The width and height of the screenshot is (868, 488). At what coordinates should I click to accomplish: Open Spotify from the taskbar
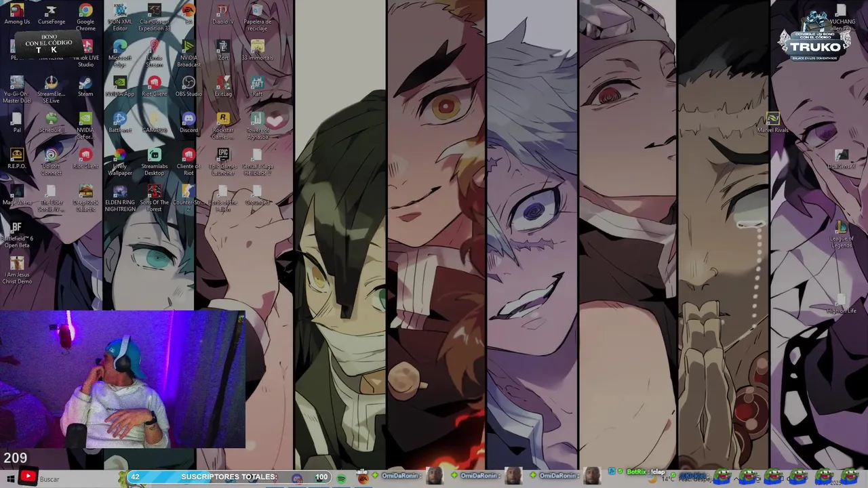click(341, 479)
